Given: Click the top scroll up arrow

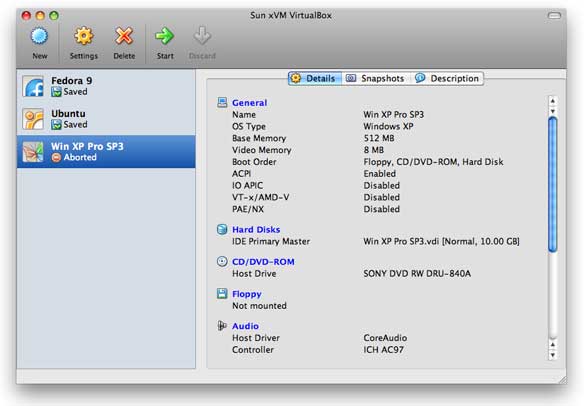Looking at the screenshot, I should click(x=553, y=101).
